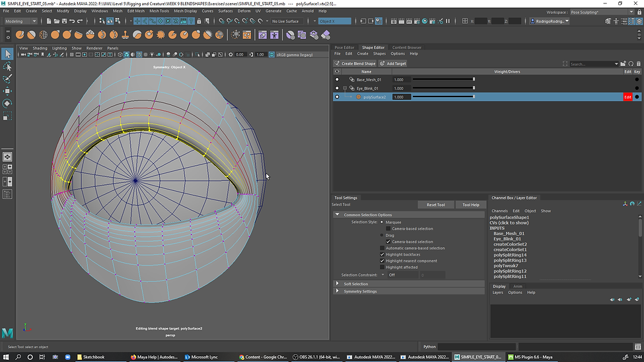Toggle visibility of Eye_Blink_01 blend shape
Image resolution: width=644 pixels, height=362 pixels.
(x=337, y=88)
